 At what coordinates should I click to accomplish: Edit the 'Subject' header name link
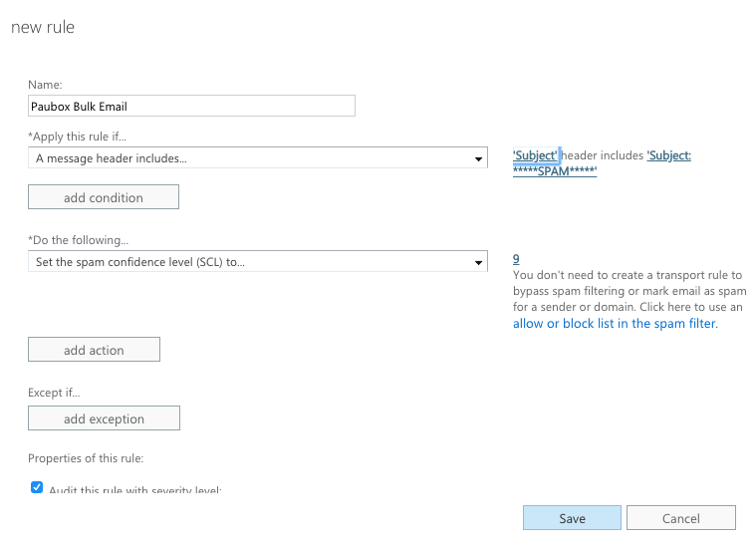coord(535,155)
